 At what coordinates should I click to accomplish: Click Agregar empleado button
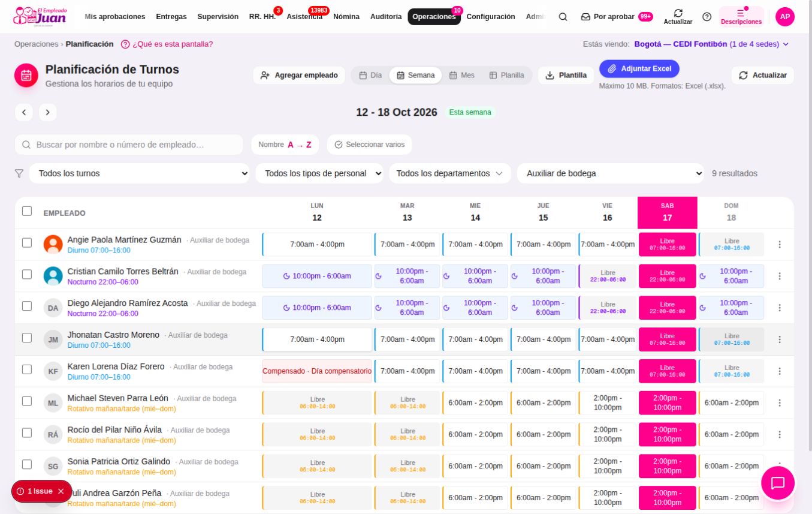299,76
